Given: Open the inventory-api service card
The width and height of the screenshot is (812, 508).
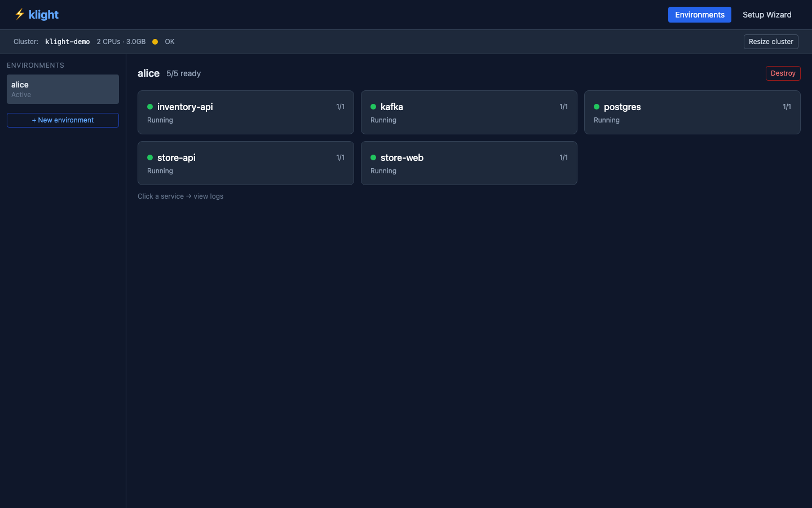Looking at the screenshot, I should [246, 112].
